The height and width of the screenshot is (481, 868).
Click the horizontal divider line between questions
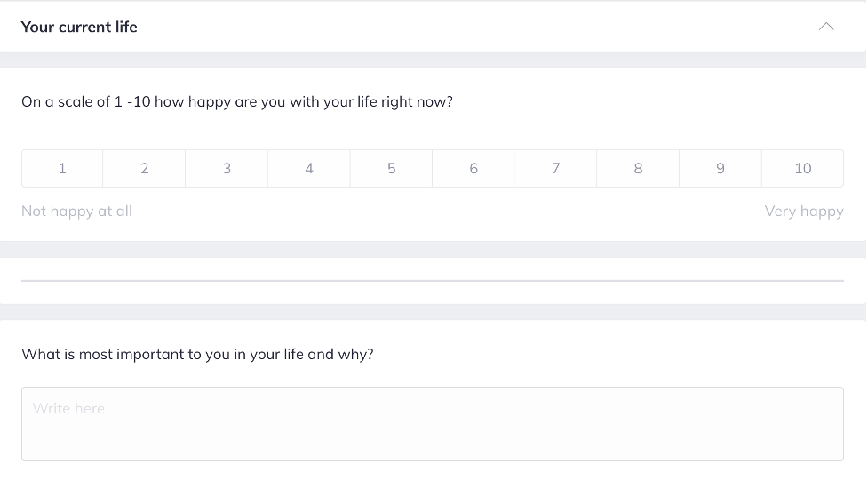click(433, 280)
